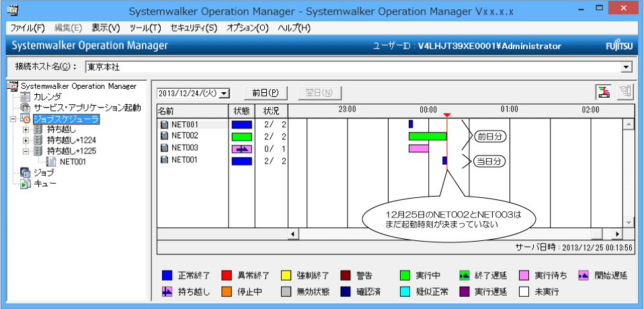644x309 pixels.
Task: Select the ジョブスケジューラ tree item
Action: (x=67, y=119)
